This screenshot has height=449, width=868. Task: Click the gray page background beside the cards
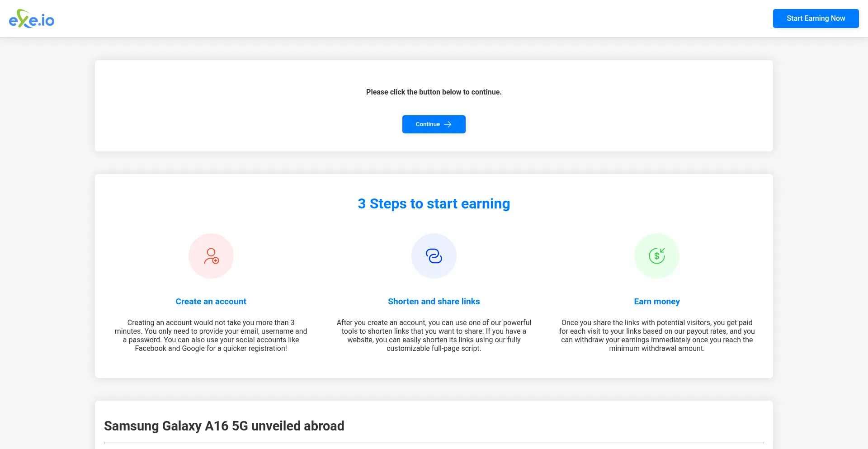coord(45,226)
